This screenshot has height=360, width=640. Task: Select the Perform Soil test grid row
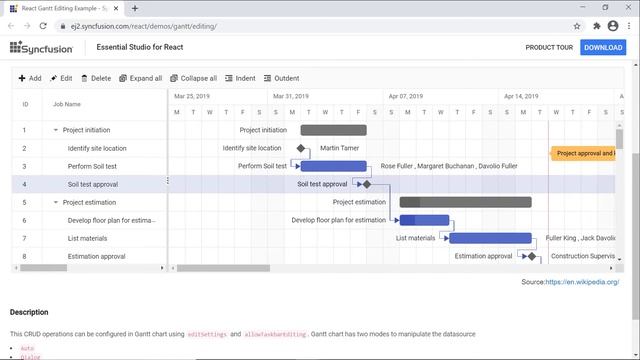(89, 166)
